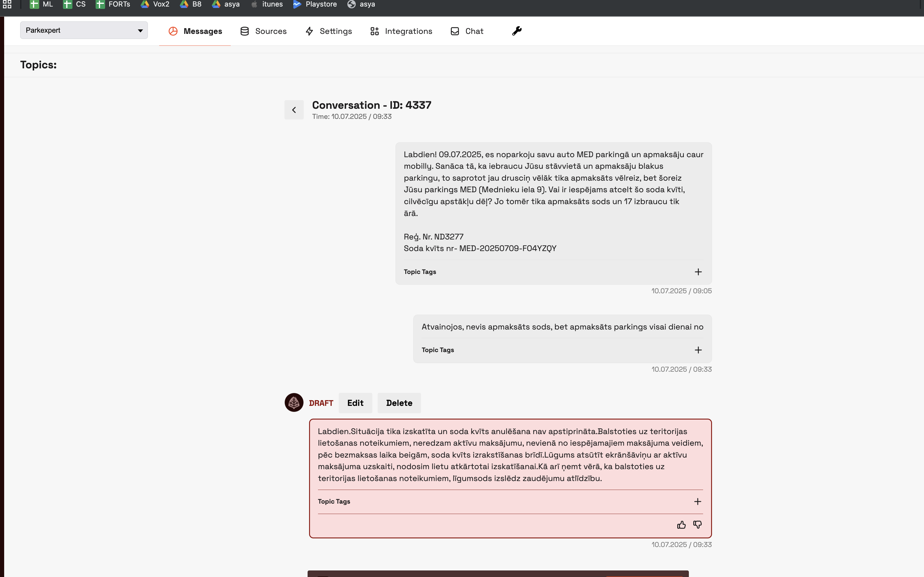Screen dimensions: 924x577
Task: Open the CS bookmark
Action: (x=74, y=4)
